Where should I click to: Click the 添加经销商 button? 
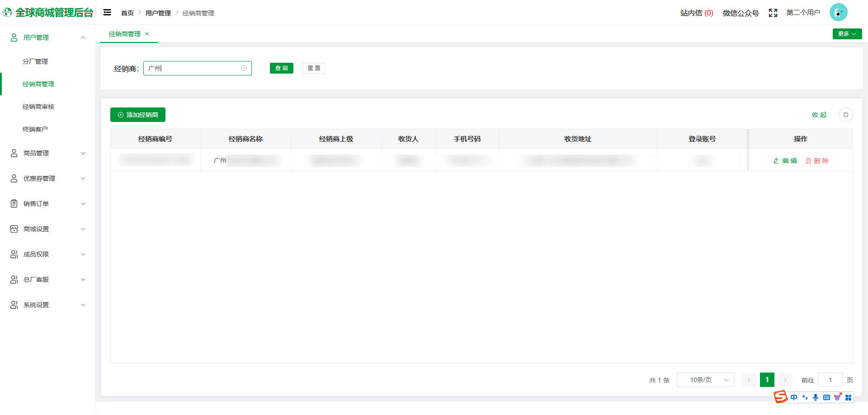138,115
